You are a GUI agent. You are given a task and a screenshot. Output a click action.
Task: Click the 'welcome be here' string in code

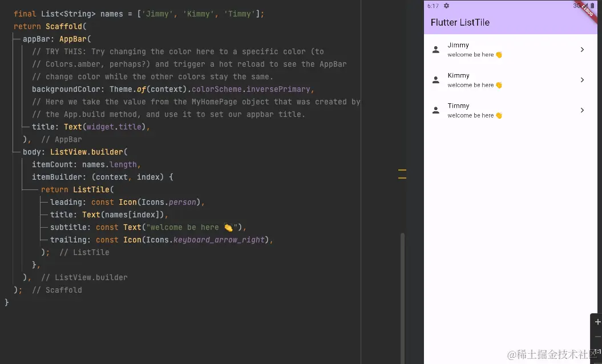192,227
